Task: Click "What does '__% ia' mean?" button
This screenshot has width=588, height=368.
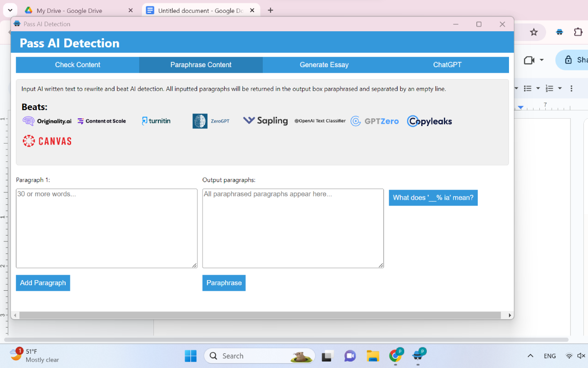Action: (x=433, y=198)
